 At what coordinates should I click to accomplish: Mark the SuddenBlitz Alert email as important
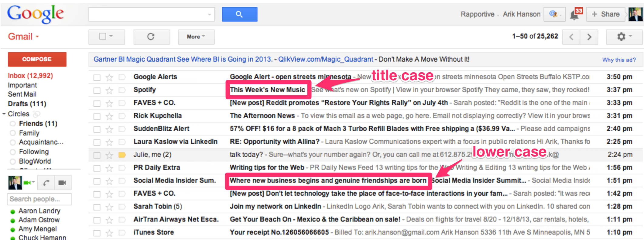pyautogui.click(x=122, y=129)
